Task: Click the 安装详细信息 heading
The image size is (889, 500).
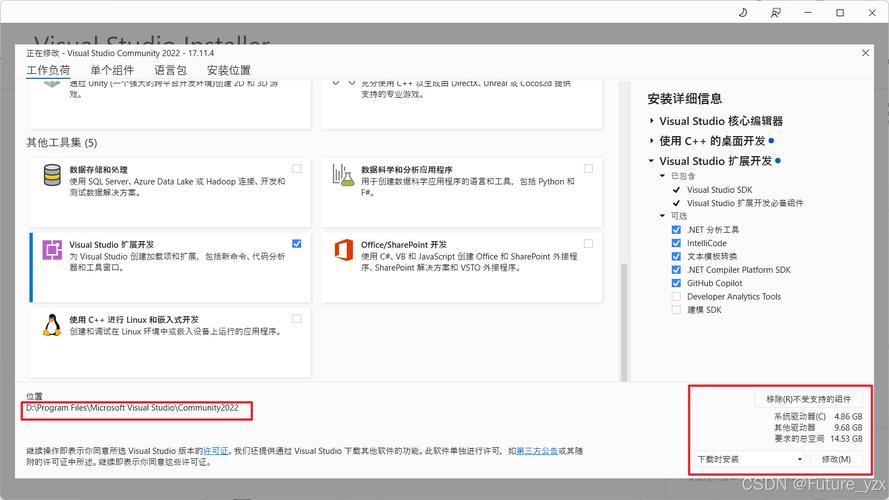Action: point(685,99)
